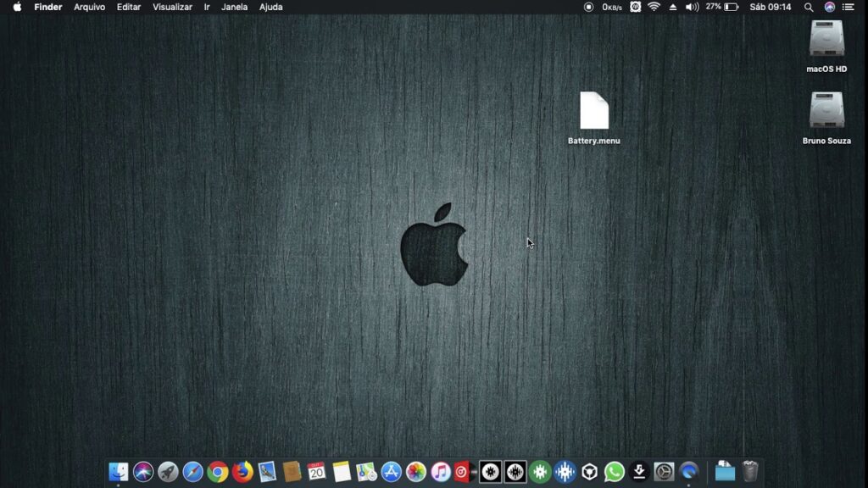The width and height of the screenshot is (868, 488).
Task: Open Photos colorful flower icon in Dock
Action: coord(415,472)
